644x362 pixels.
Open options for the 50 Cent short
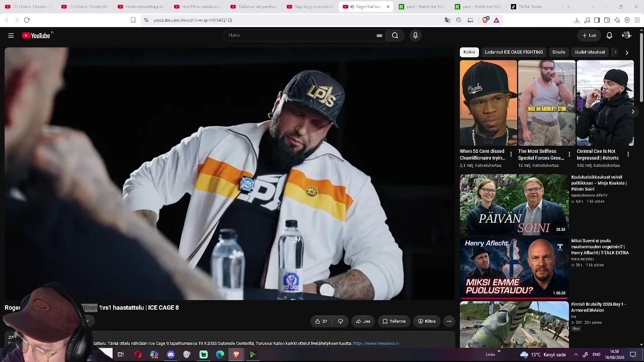click(x=511, y=154)
